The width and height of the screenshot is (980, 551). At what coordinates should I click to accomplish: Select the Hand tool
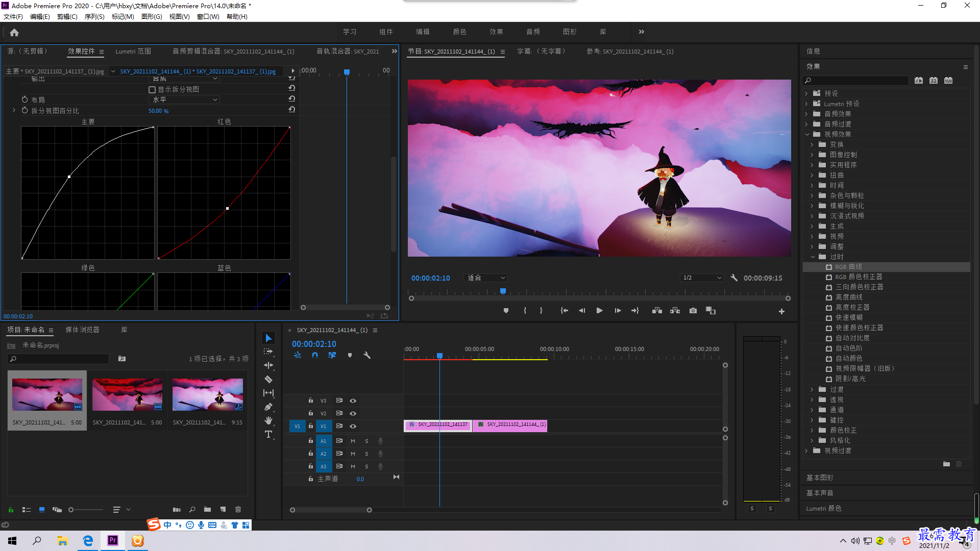pyautogui.click(x=268, y=421)
